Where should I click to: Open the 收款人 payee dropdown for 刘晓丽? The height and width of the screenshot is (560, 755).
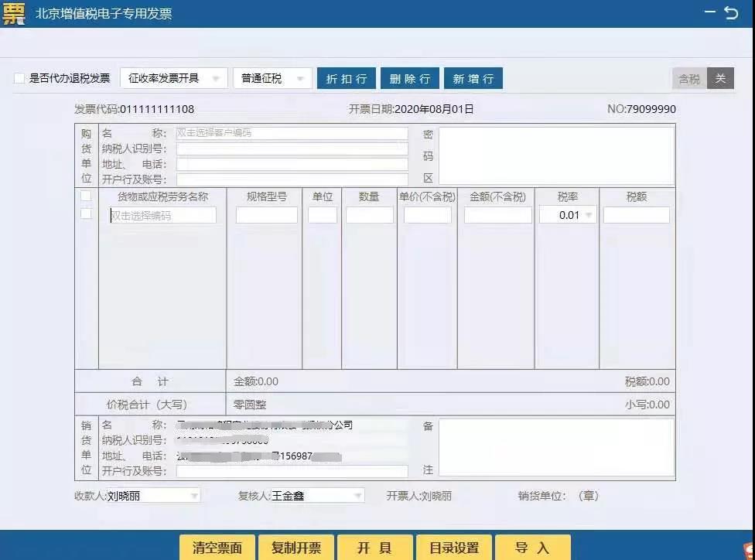click(194, 495)
